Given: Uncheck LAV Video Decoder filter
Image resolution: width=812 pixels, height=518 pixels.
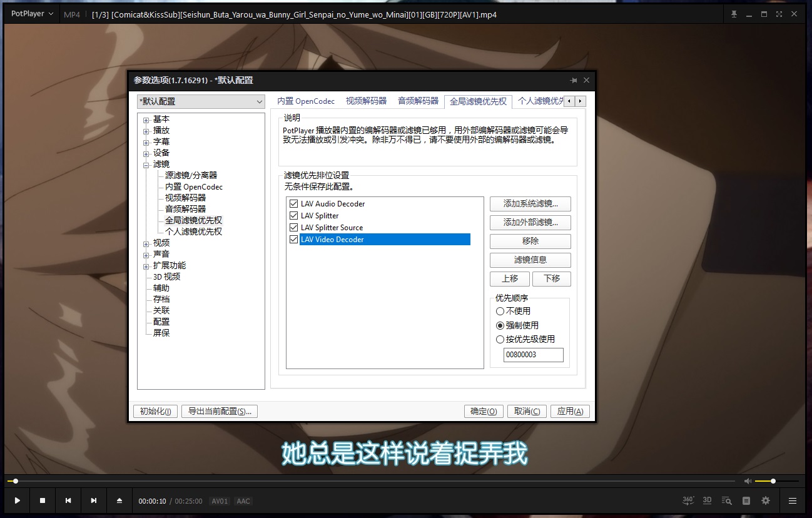Looking at the screenshot, I should 293,240.
